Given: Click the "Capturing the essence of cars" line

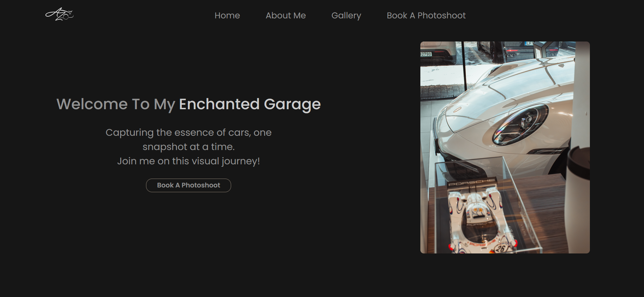Looking at the screenshot, I should pyautogui.click(x=188, y=132).
